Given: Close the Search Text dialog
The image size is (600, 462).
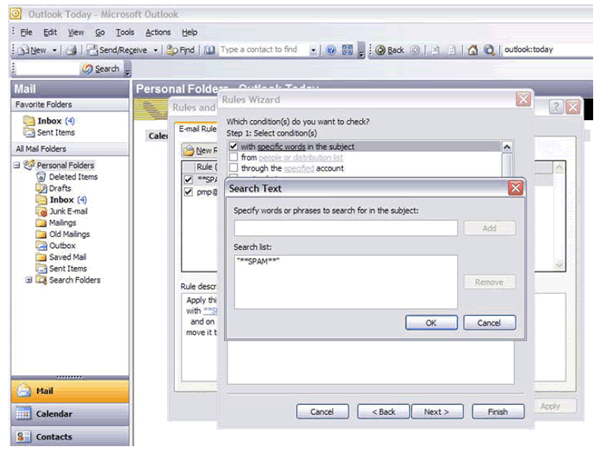Looking at the screenshot, I should tap(515, 188).
